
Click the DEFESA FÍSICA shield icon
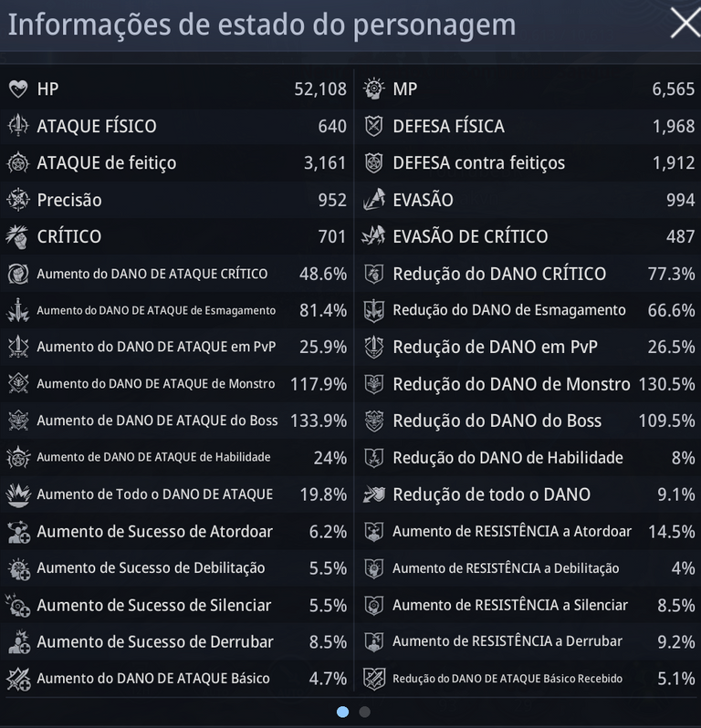tap(374, 126)
